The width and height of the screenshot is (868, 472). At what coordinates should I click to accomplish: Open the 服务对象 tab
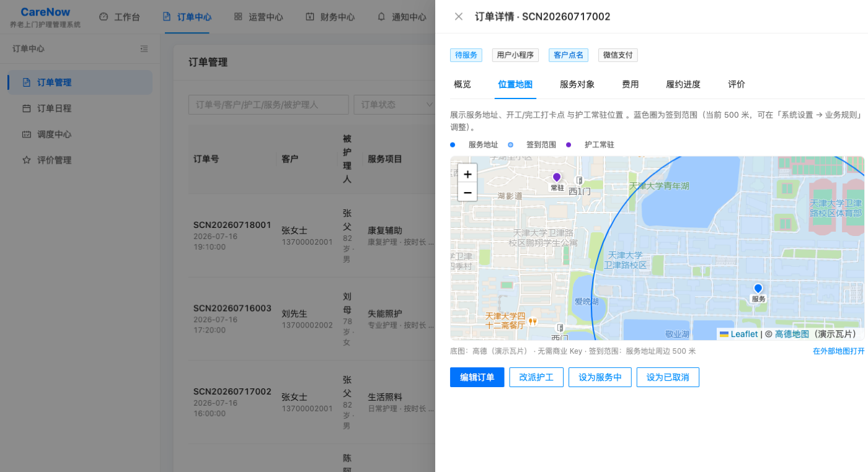pyautogui.click(x=577, y=84)
